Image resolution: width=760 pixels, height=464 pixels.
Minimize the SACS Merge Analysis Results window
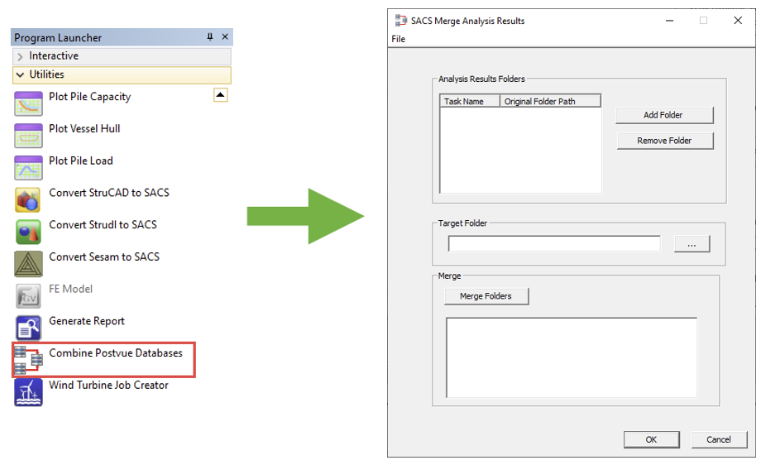[669, 20]
